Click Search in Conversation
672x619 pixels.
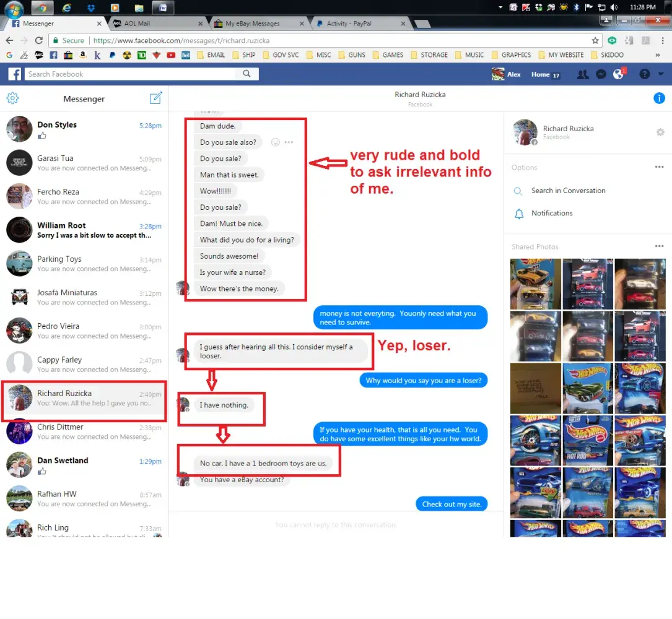(568, 191)
